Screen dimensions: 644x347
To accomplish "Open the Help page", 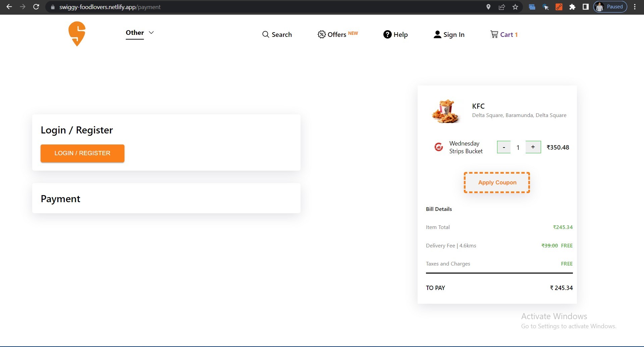I will (x=395, y=35).
